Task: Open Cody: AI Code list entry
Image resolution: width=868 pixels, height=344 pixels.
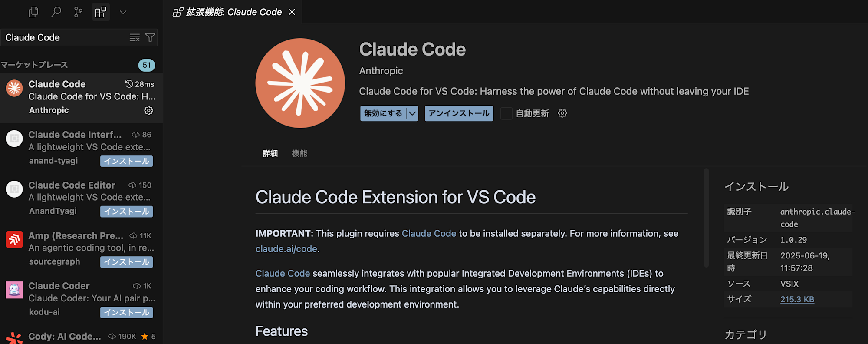Action: [81, 337]
